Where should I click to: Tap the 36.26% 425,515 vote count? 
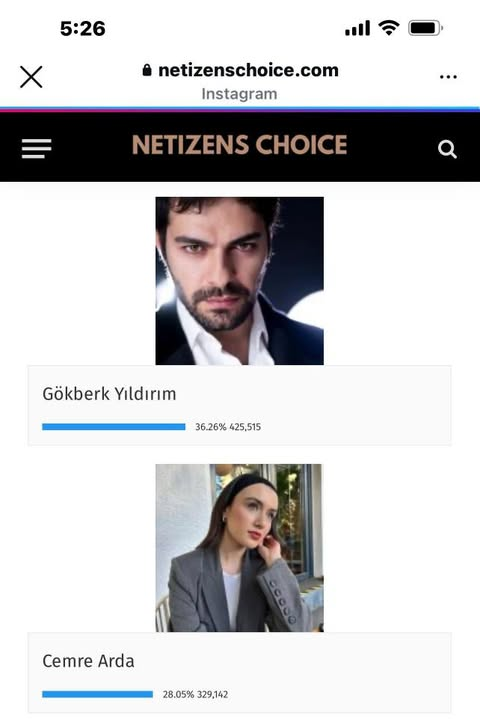[228, 427]
